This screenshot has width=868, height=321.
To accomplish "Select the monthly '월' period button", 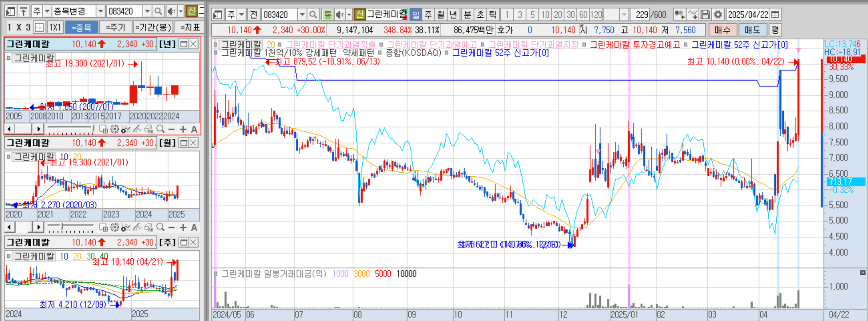I will pyautogui.click(x=441, y=15).
